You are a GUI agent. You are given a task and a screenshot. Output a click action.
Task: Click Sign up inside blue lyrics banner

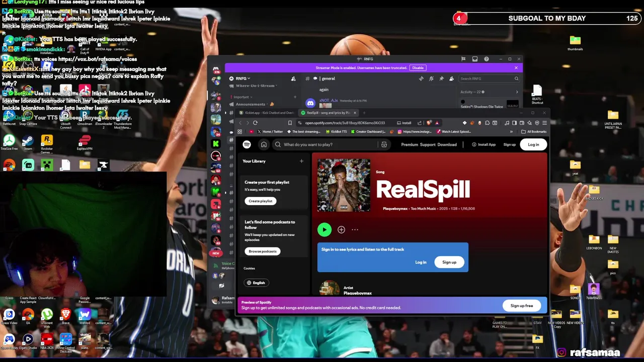coord(449,262)
